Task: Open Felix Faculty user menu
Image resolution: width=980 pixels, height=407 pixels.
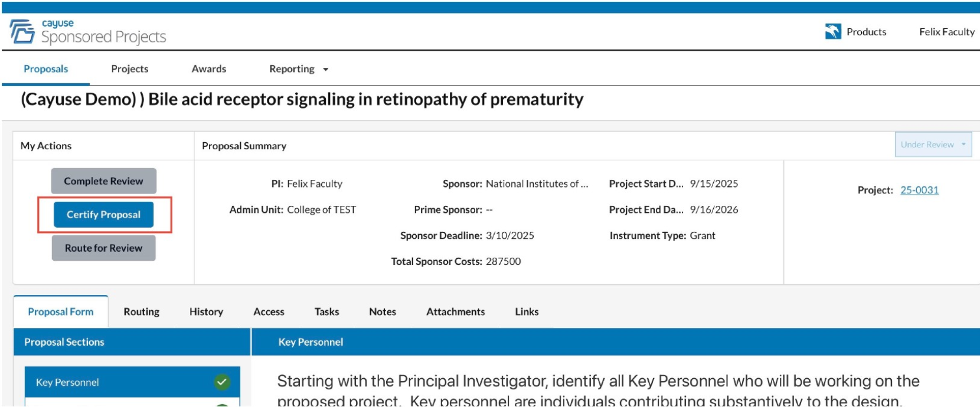Action: click(946, 32)
